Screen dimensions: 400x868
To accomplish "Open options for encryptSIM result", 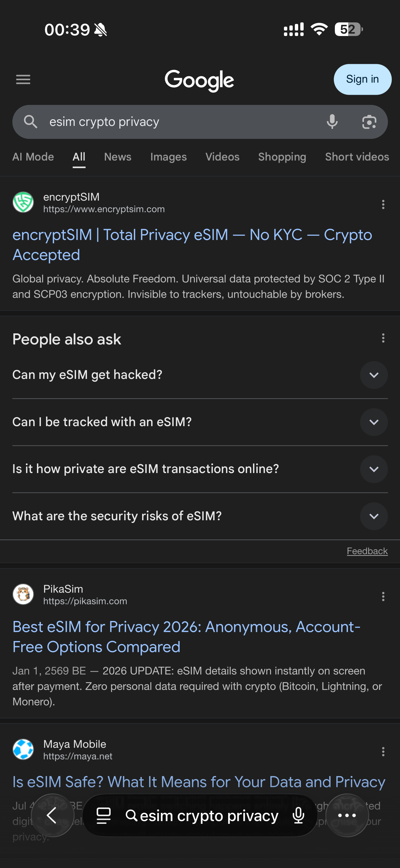I will (x=383, y=204).
